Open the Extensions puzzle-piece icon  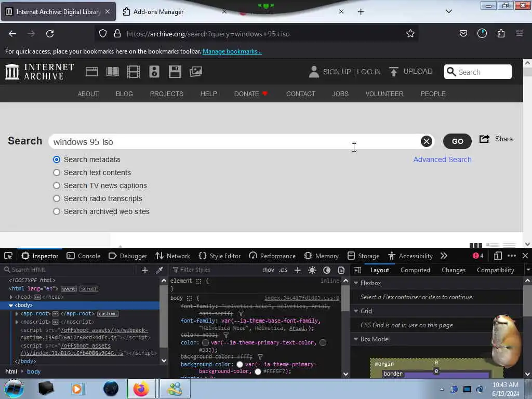pos(501,34)
